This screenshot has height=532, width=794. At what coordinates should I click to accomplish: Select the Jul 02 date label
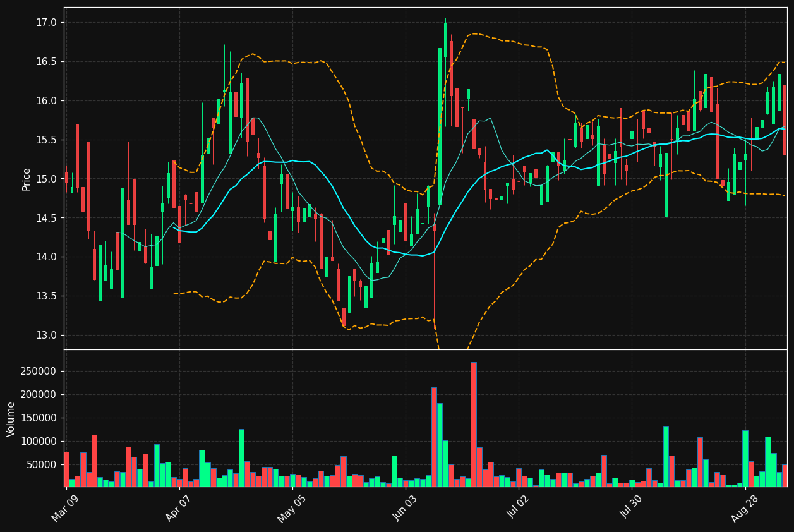click(x=518, y=509)
